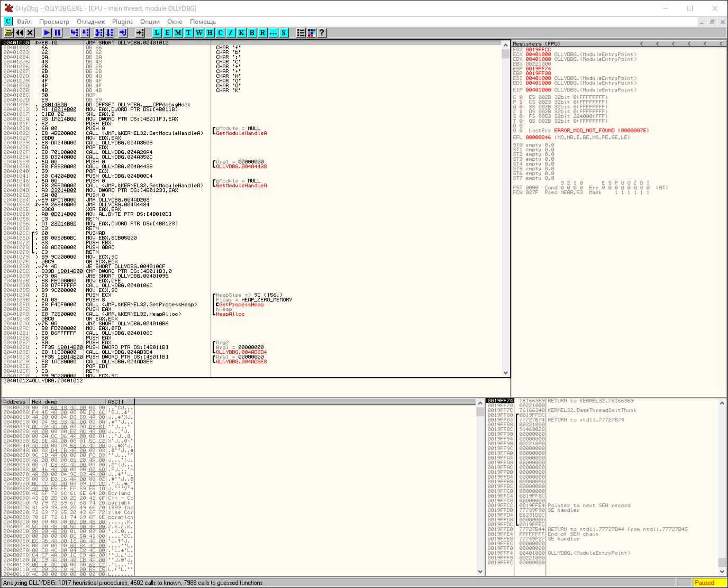
Task: Close the debugged program via X toolbar icon
Action: [30, 33]
